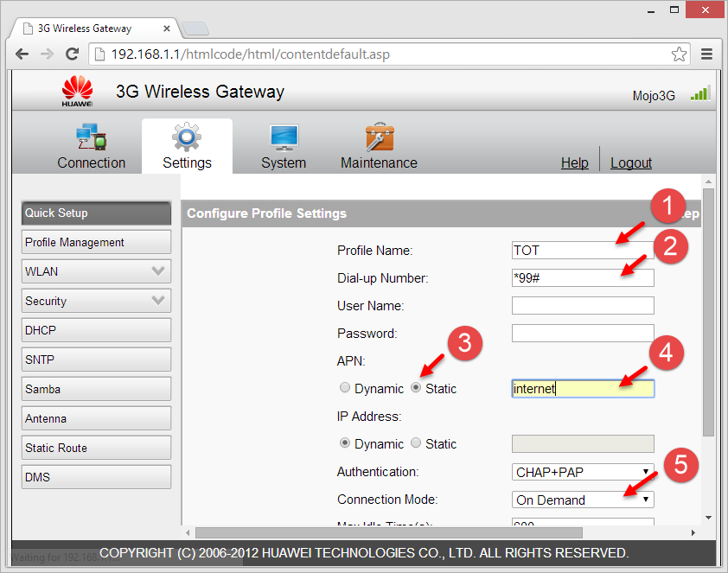Select the APN Dynamic radio button
Viewport: 728px width, 573px height.
[344, 387]
